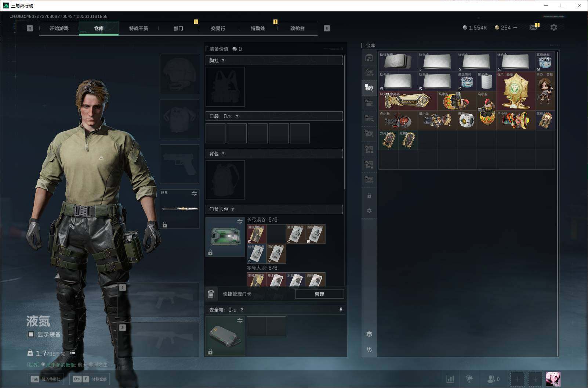Image resolution: width=588 pixels, height=388 pixels.
Task: Click the flag icon in bottom bar
Action: (469, 379)
